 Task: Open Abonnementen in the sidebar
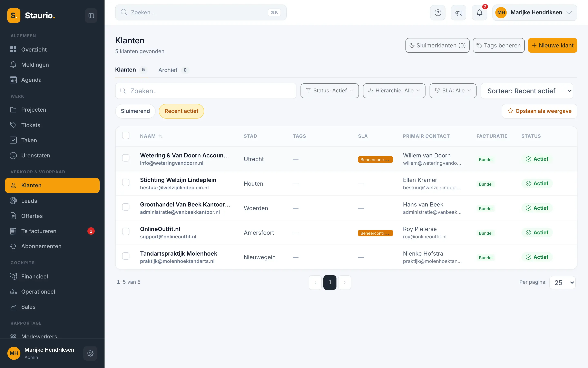[x=52, y=246]
